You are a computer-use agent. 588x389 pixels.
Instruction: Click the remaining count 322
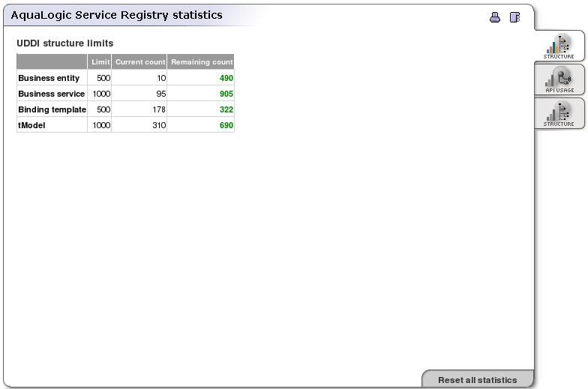pyautogui.click(x=226, y=109)
